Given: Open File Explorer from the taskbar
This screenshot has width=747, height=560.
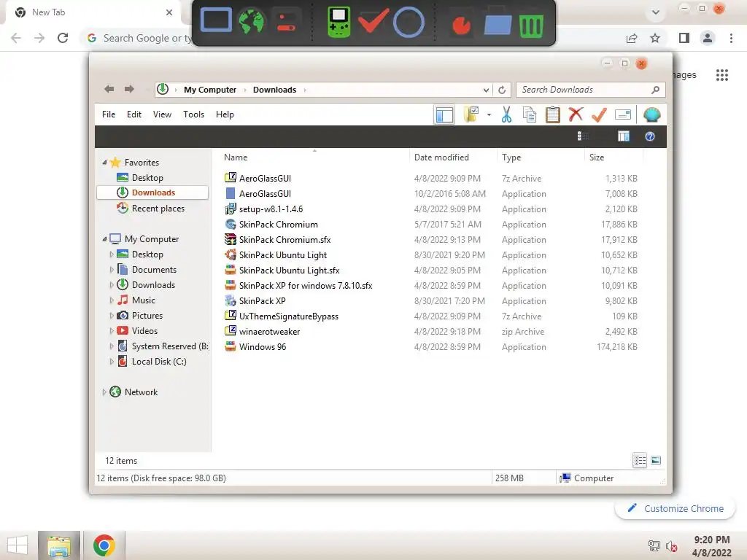Looking at the screenshot, I should click(x=58, y=545).
